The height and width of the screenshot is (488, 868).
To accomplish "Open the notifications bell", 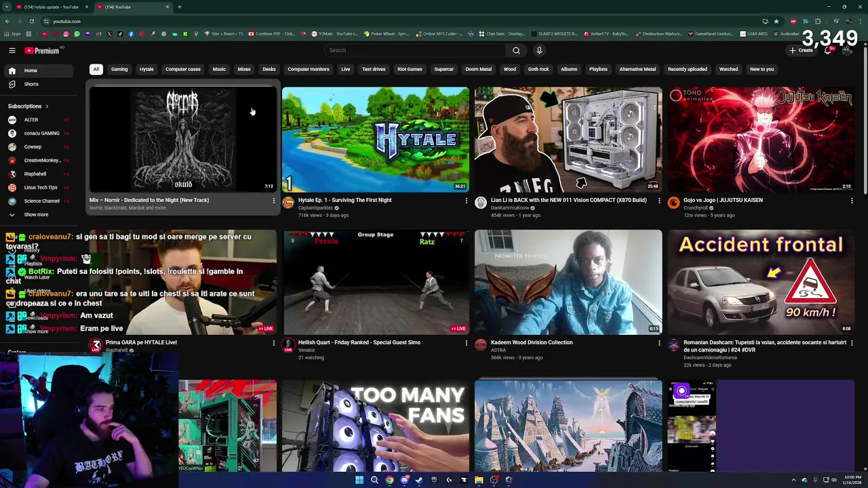I will pyautogui.click(x=827, y=50).
